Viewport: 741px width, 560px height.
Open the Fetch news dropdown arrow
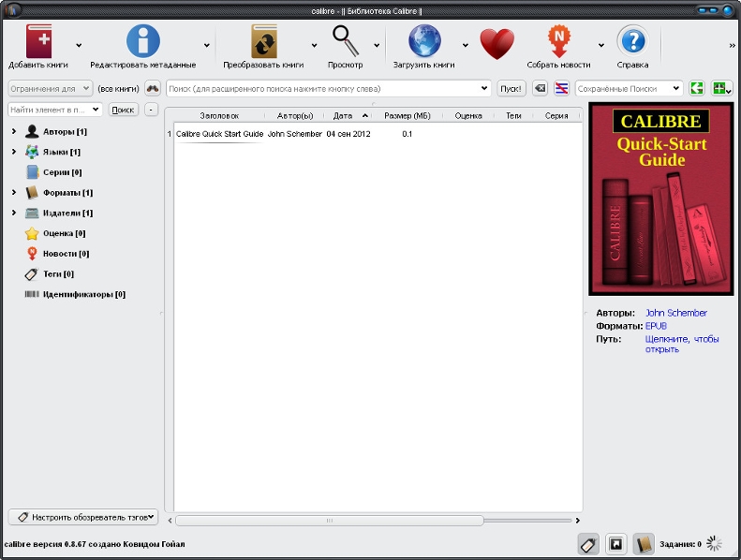601,45
